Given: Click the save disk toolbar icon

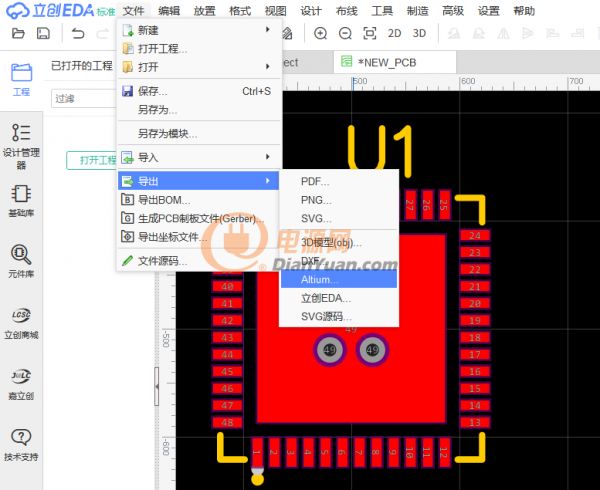Looking at the screenshot, I should [x=43, y=34].
